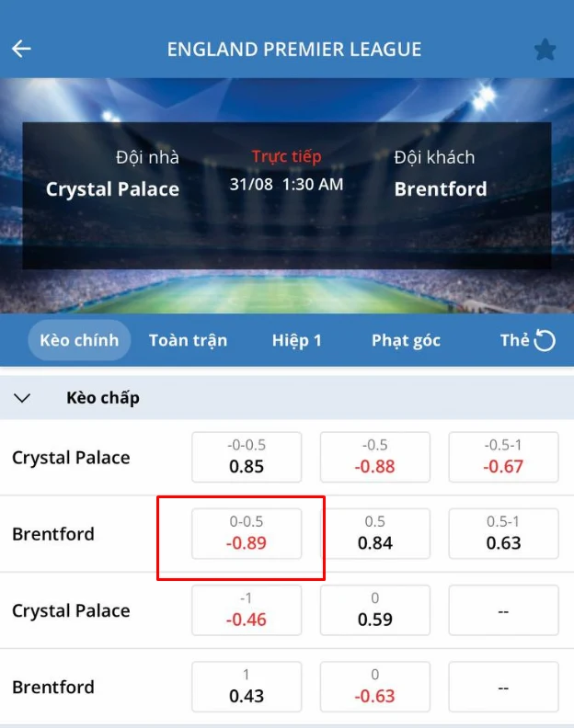Image resolution: width=574 pixels, height=728 pixels.
Task: Mark league as favorite with star icon
Action: pyautogui.click(x=545, y=50)
